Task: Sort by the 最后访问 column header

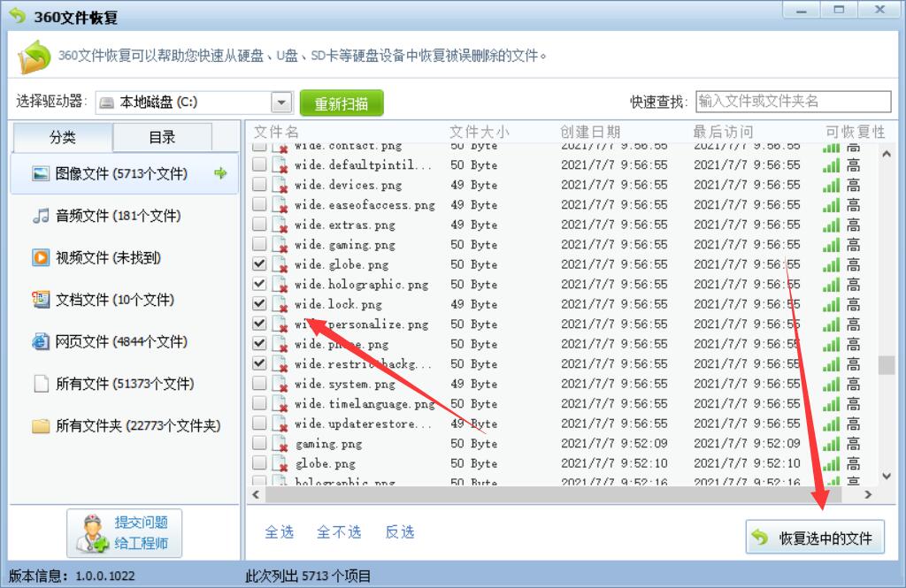Action: pos(723,132)
